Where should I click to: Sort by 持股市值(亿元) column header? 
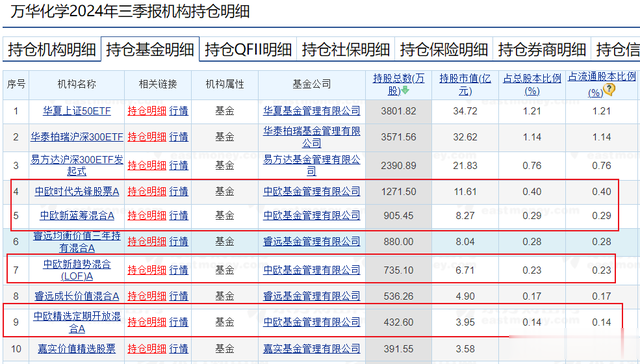pos(465,84)
